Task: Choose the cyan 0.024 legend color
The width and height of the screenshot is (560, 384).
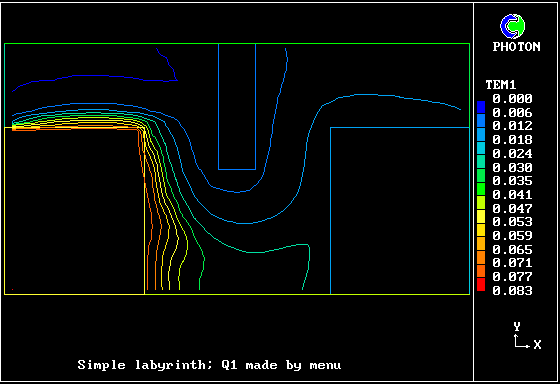Action: (481, 148)
